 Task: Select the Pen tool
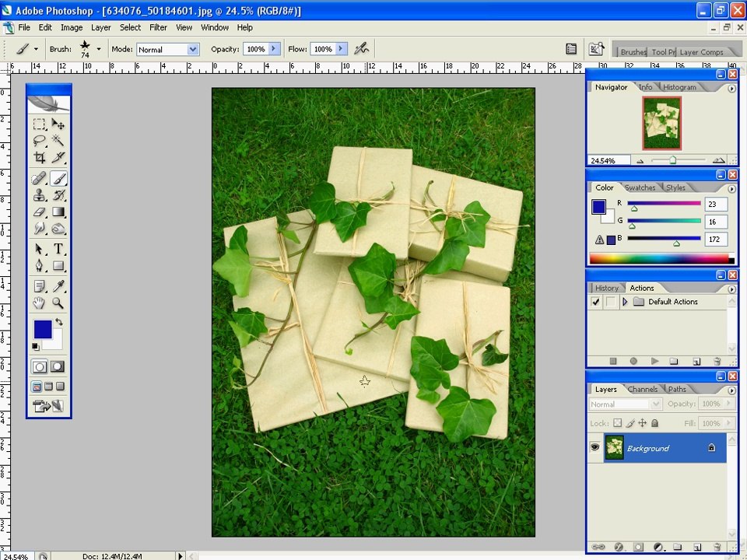tap(39, 266)
